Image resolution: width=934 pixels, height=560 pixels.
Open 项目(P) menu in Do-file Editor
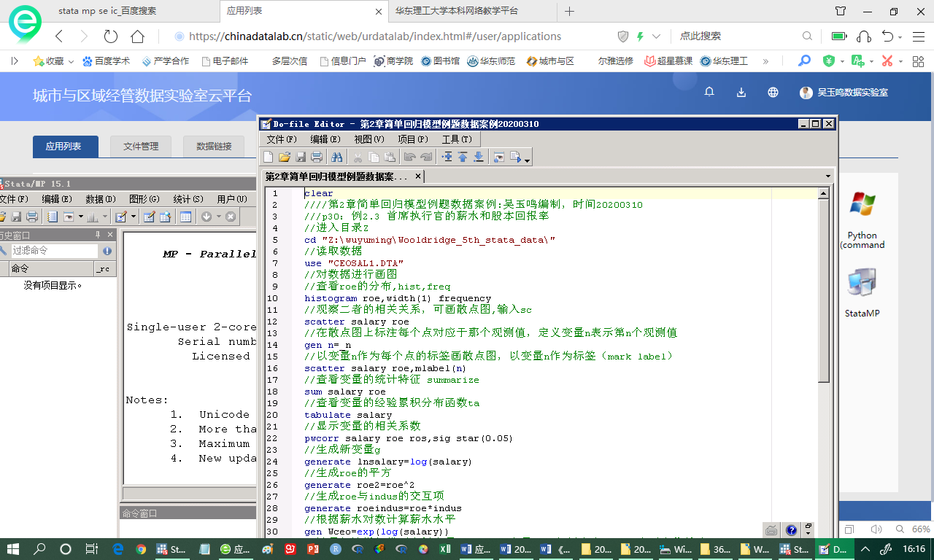(413, 139)
